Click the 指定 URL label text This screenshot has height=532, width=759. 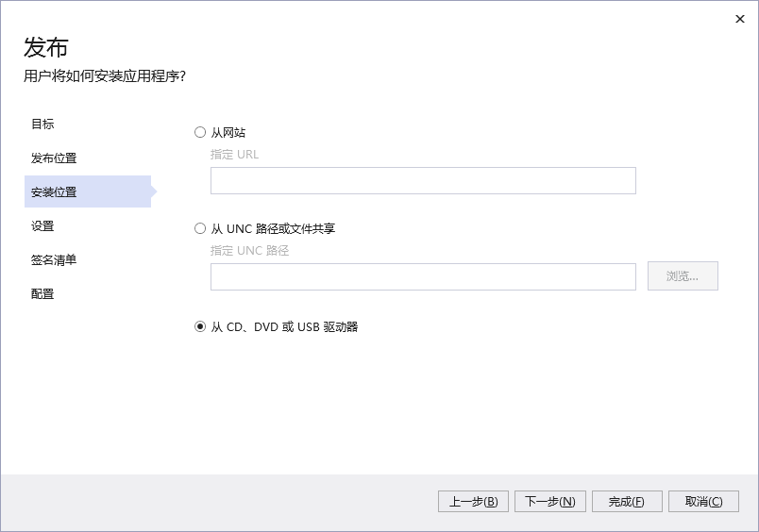pyautogui.click(x=234, y=155)
